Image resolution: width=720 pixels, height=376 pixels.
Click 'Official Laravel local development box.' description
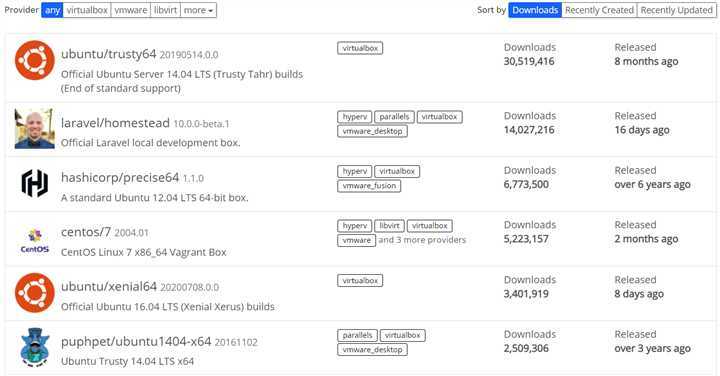point(151,143)
